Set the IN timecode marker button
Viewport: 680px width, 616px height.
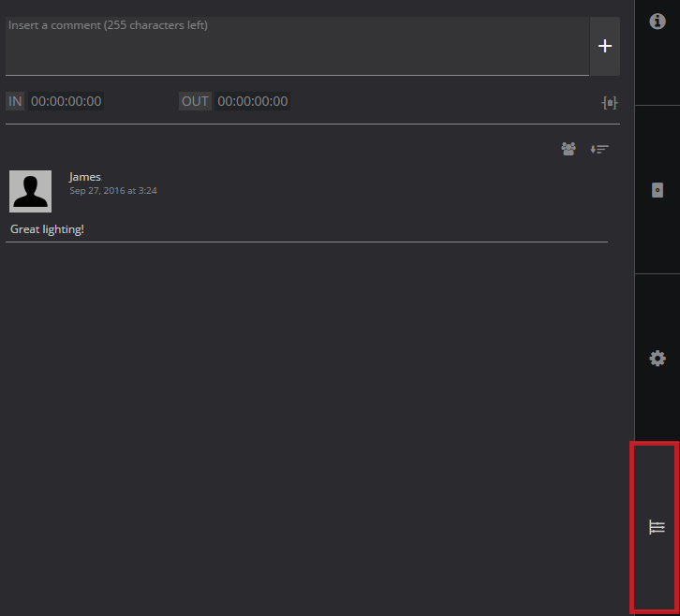point(15,101)
